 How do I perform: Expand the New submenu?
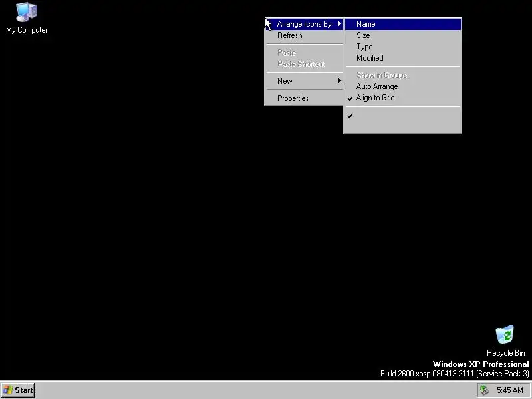(x=304, y=81)
